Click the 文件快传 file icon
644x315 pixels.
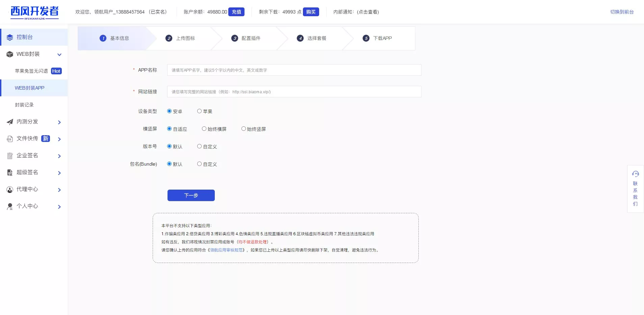pyautogui.click(x=10, y=139)
